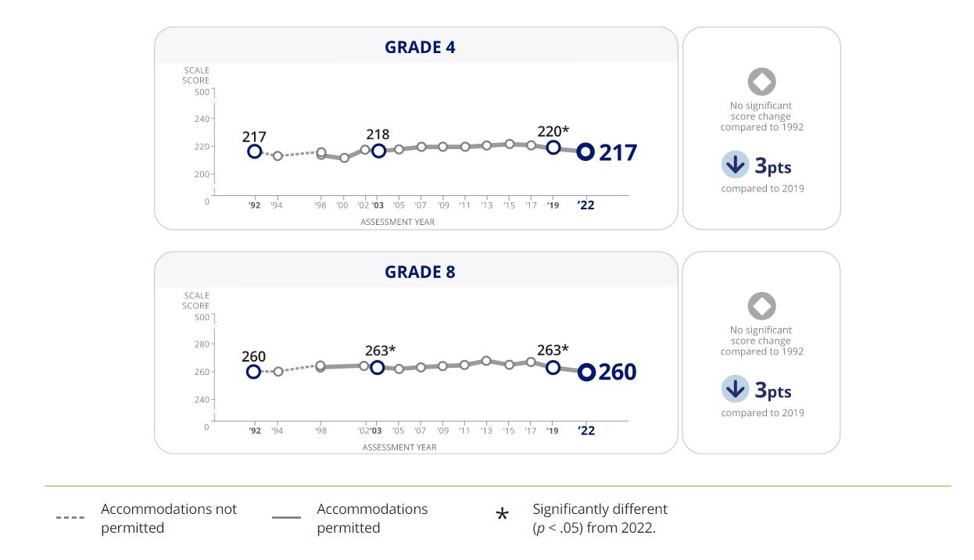Screen dimensions: 974x560
Task: Click the GRADE 8 chart header
Action: click(x=420, y=272)
